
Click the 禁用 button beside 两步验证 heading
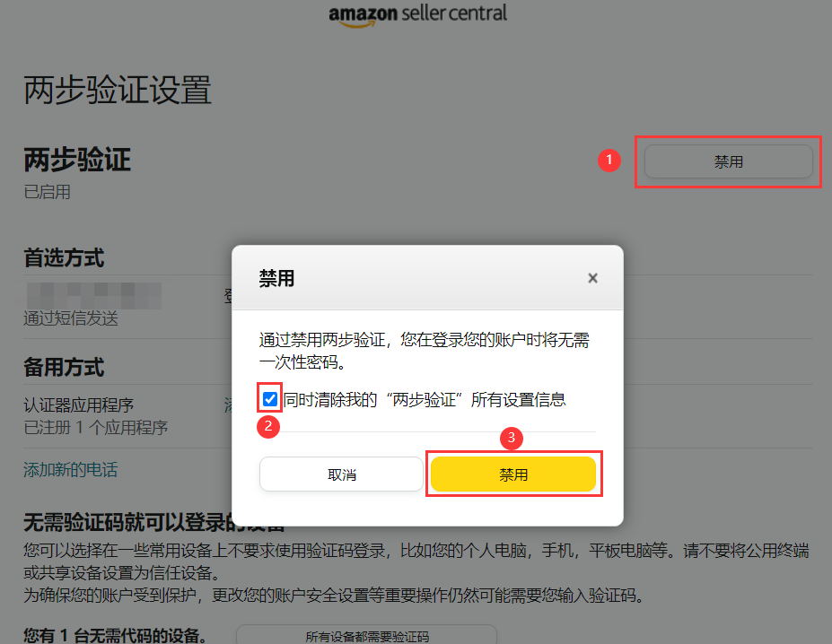pos(728,161)
